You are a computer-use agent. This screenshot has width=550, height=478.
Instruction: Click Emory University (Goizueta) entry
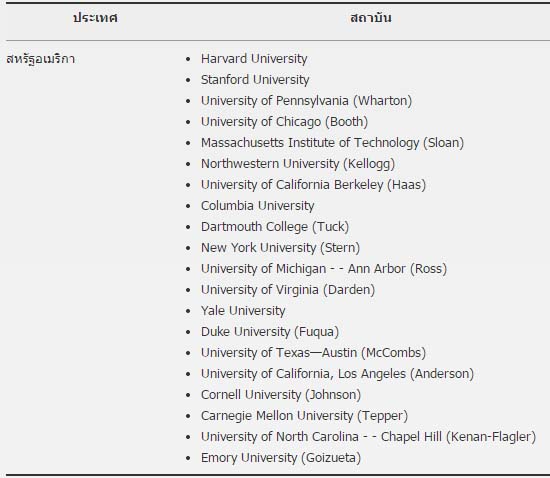point(281,458)
